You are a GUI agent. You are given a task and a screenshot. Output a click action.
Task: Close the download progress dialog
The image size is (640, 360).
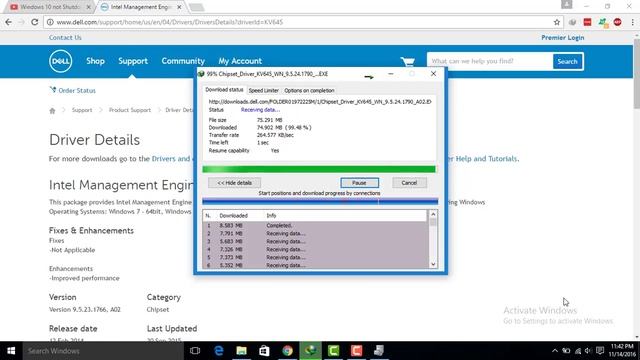click(x=433, y=74)
